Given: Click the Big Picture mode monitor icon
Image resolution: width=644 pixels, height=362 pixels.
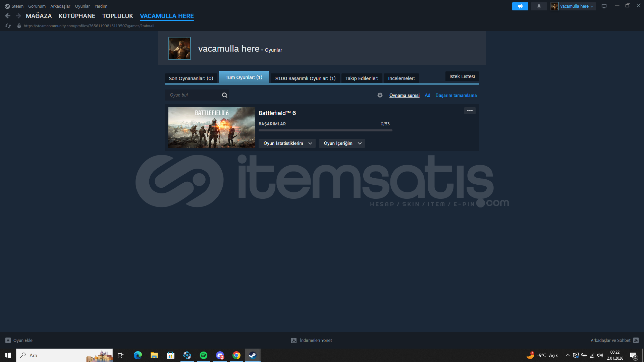Looking at the screenshot, I should point(604,6).
